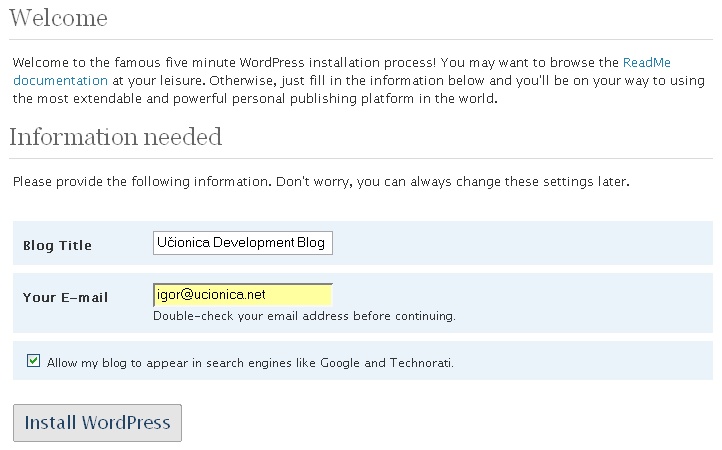This screenshot has height=450, width=722.
Task: Click the 'Welcome' heading
Action: 58,18
